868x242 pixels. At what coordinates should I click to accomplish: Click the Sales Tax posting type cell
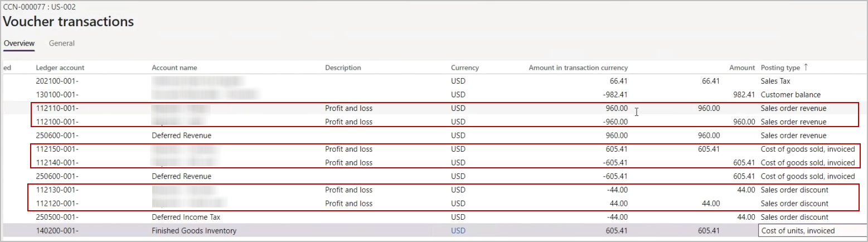pos(776,81)
